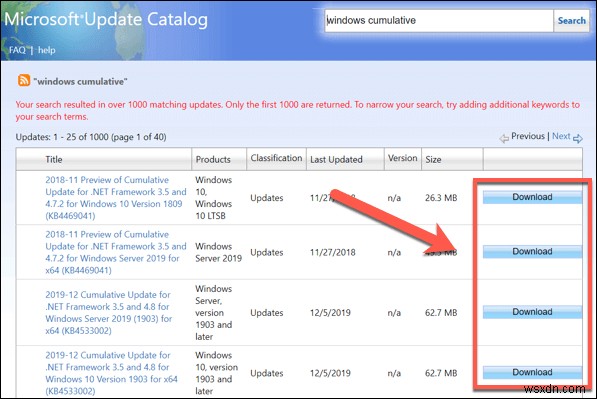The height and width of the screenshot is (399, 597).
Task: Select the Windows 10, version 1903 and later cell
Action: click(x=216, y=373)
